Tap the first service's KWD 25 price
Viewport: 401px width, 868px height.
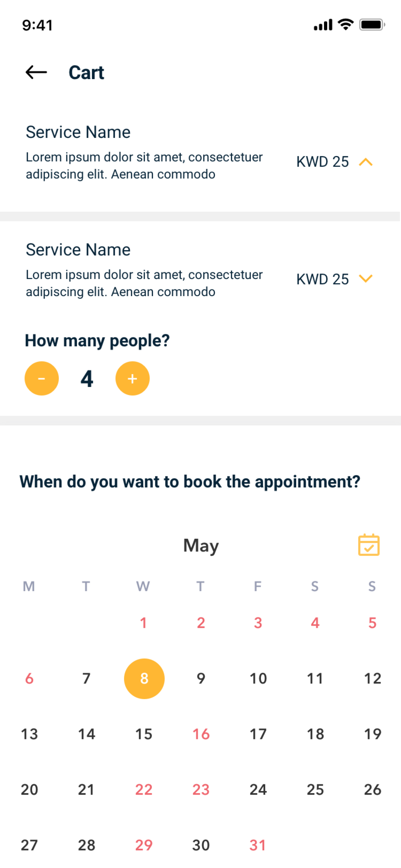(323, 162)
